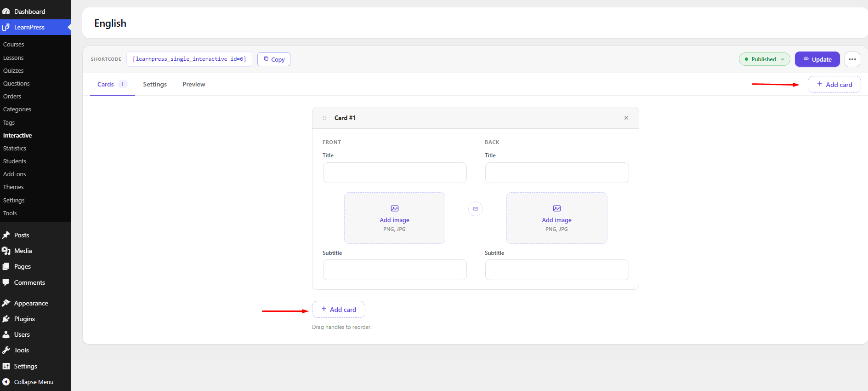The width and height of the screenshot is (868, 391).
Task: Open Tools under the LearnPress submenu
Action: click(x=10, y=213)
